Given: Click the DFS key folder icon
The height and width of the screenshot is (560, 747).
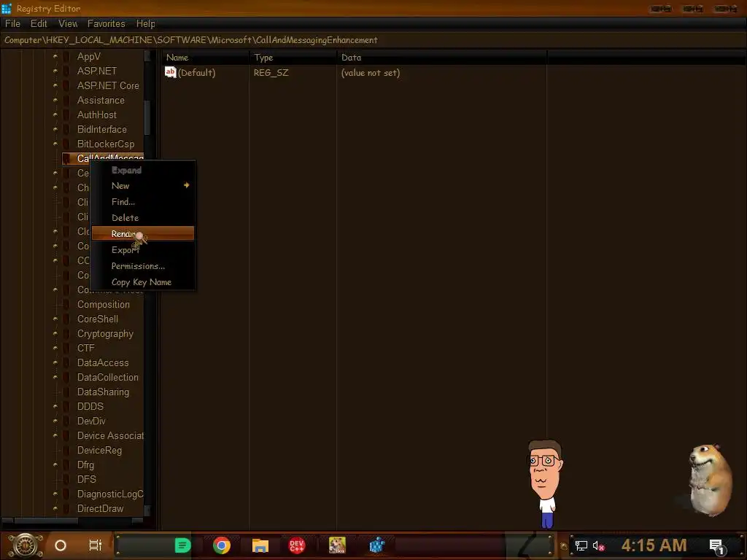Looking at the screenshot, I should (x=67, y=479).
